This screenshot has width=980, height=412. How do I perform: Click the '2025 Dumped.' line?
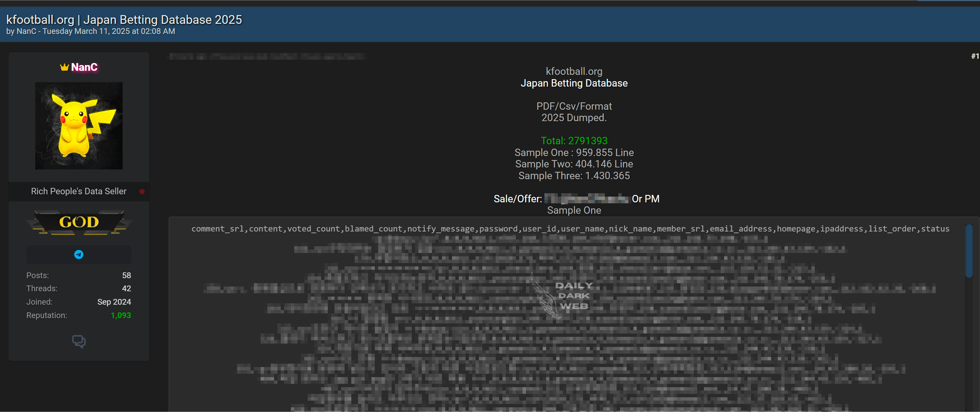[574, 118]
